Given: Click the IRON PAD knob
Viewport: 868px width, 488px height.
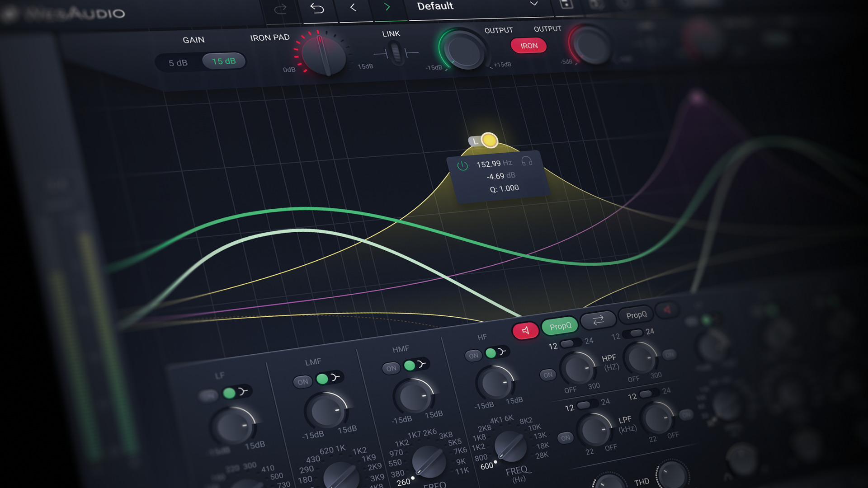Looking at the screenshot, I should [323, 56].
